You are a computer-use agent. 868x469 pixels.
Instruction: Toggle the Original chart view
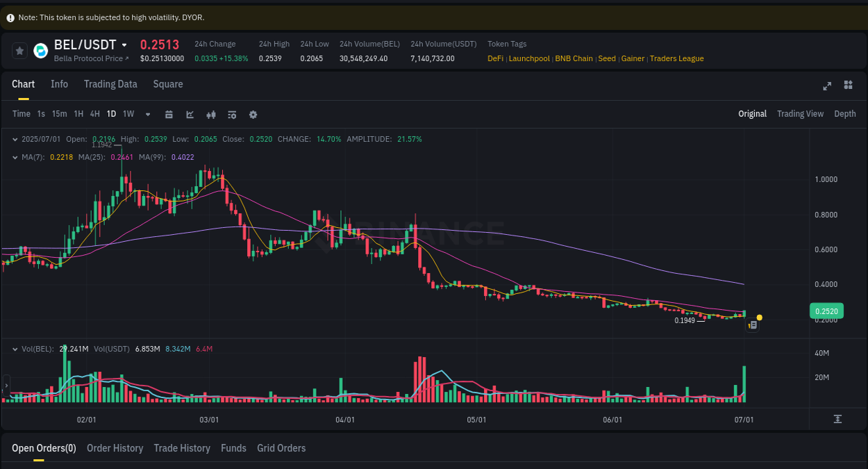pyautogui.click(x=752, y=113)
